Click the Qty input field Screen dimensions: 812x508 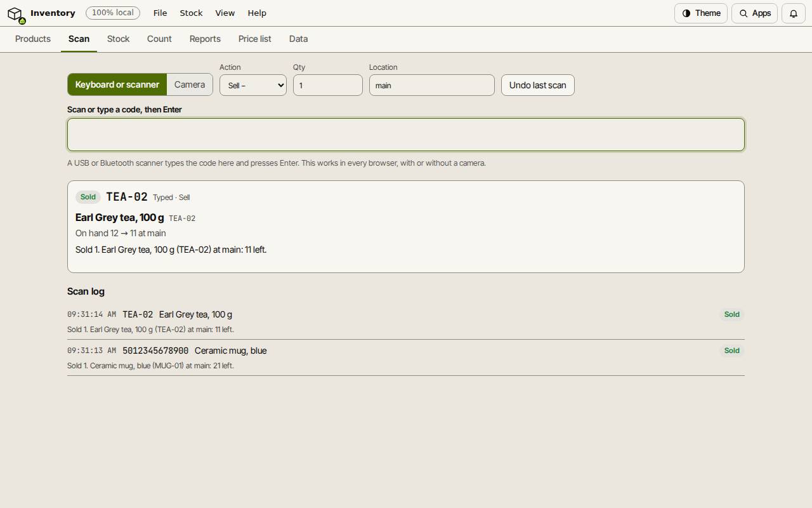click(328, 85)
